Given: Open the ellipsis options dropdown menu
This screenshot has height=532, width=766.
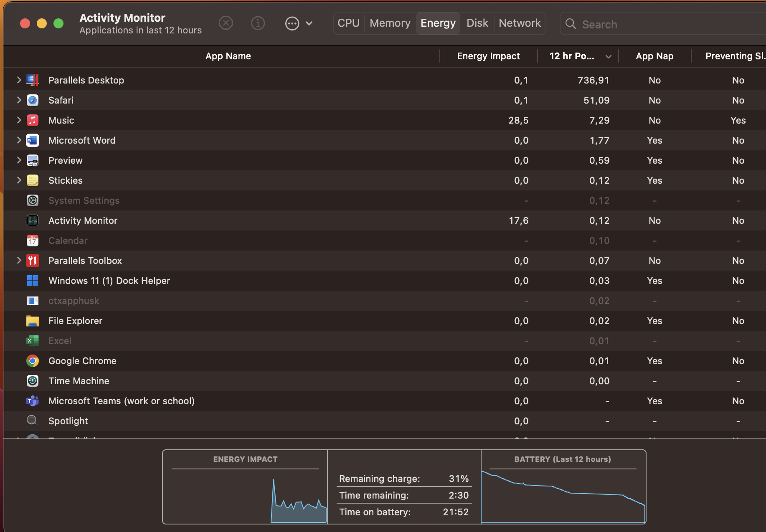Looking at the screenshot, I should coord(299,23).
